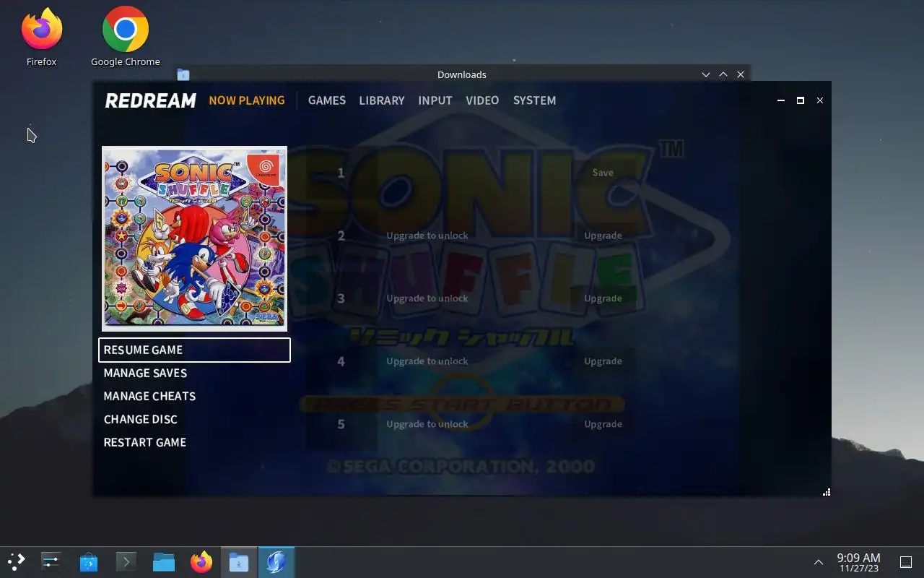
Task: Open the VIDEO tab
Action: (x=482, y=100)
